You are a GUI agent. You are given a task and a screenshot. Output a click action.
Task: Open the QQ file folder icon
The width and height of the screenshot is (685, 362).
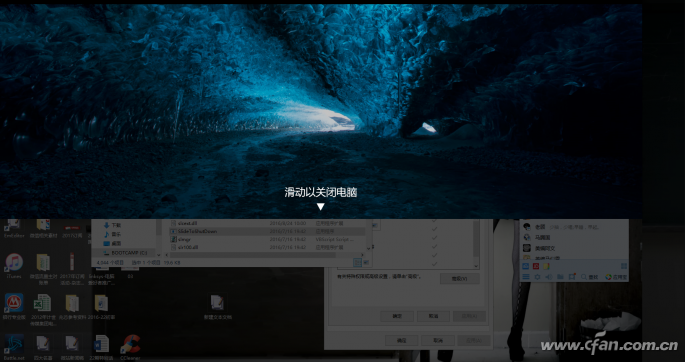tap(560, 277)
